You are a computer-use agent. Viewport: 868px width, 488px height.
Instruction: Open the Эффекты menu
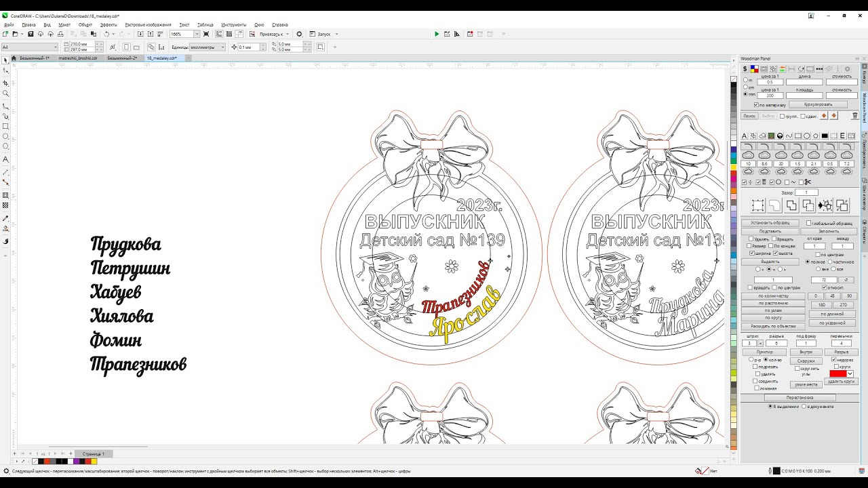pos(108,24)
